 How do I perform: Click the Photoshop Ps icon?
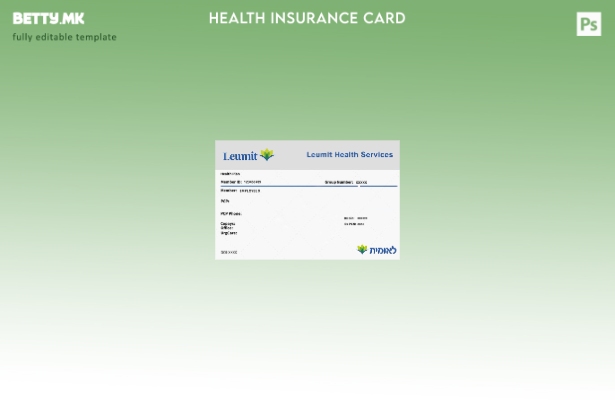(x=588, y=24)
